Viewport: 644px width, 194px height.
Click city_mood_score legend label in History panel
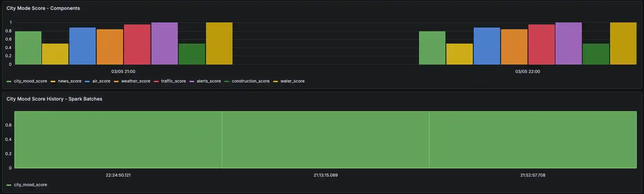point(30,185)
